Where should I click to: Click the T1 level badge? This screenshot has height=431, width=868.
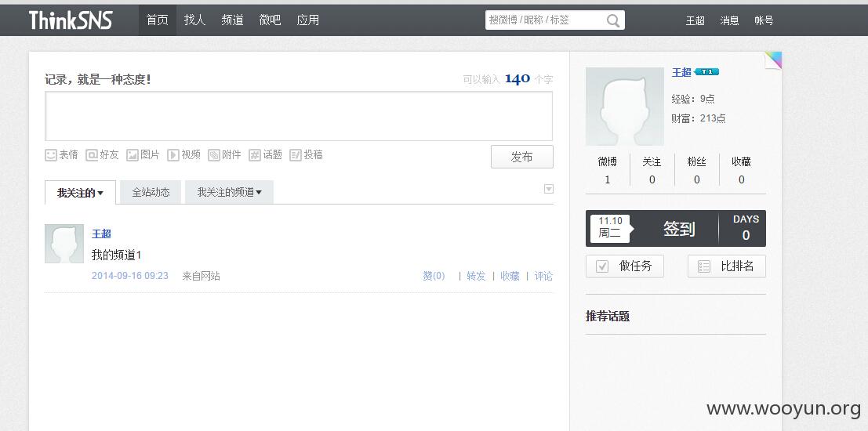pos(706,72)
